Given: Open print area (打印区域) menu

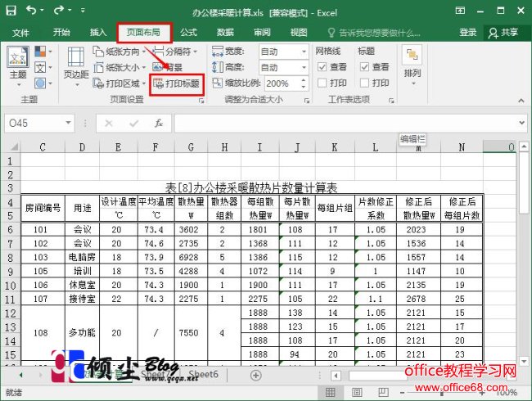Looking at the screenshot, I should (119, 83).
